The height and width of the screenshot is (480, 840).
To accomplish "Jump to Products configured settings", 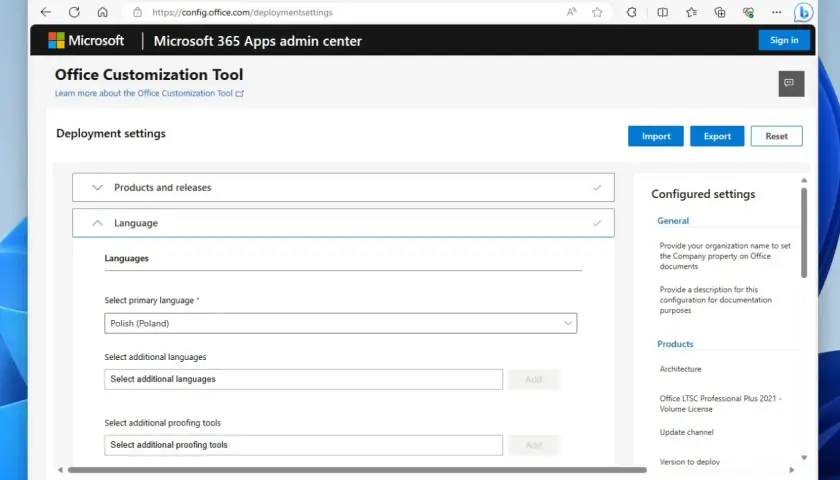I will pos(675,344).
